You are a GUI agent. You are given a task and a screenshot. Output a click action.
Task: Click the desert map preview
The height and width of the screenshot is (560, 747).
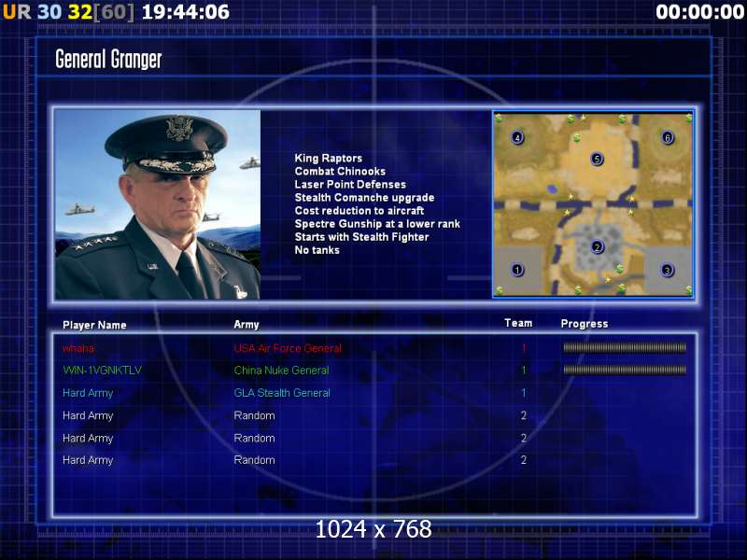point(593,203)
